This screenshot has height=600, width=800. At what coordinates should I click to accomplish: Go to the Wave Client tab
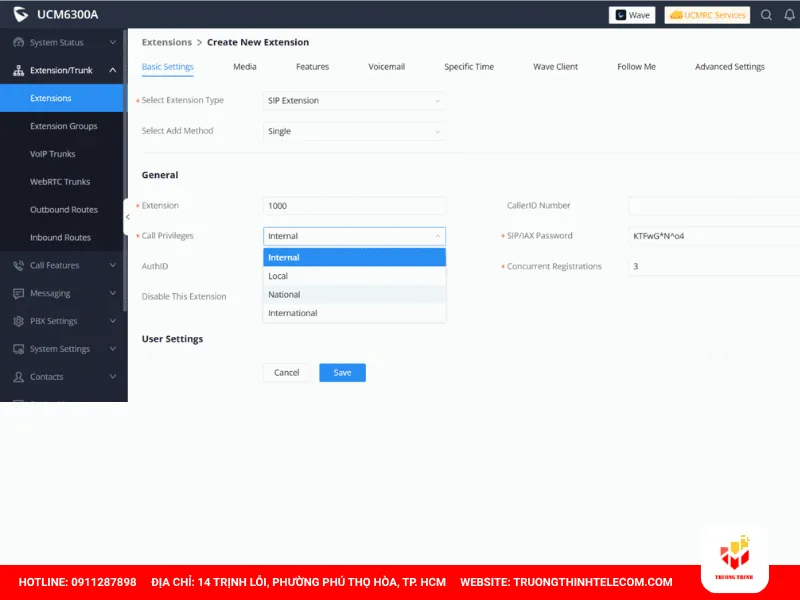tap(555, 67)
